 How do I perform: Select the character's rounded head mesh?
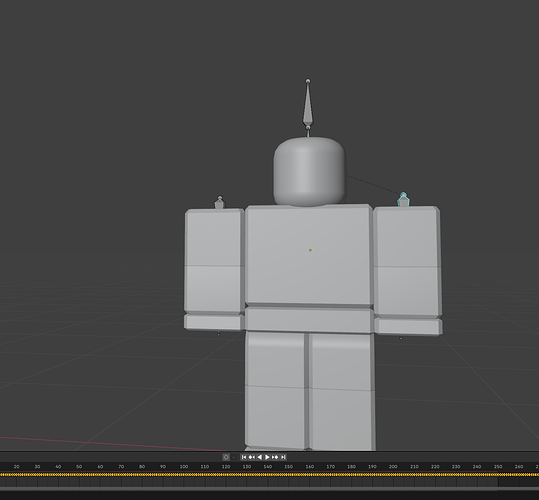click(309, 171)
